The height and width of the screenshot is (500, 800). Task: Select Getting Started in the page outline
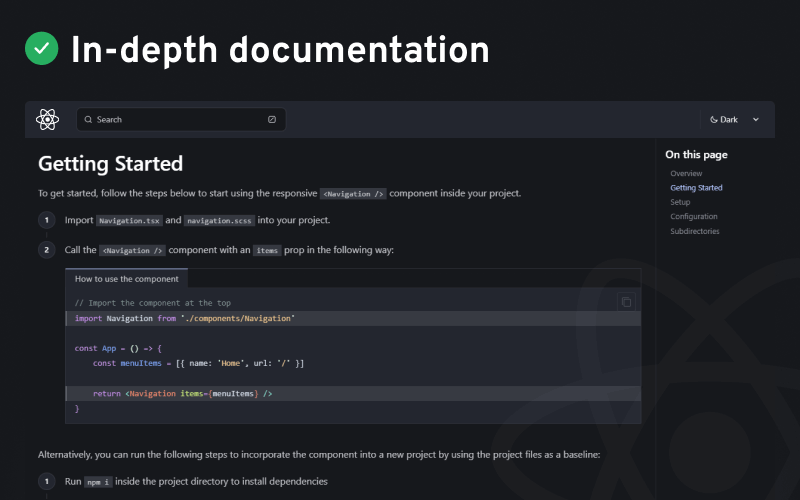pos(696,188)
